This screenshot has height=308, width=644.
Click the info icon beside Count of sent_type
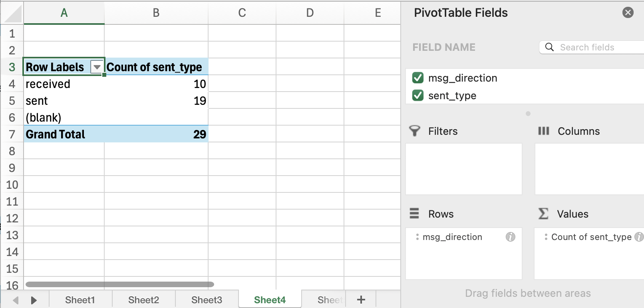pyautogui.click(x=639, y=237)
